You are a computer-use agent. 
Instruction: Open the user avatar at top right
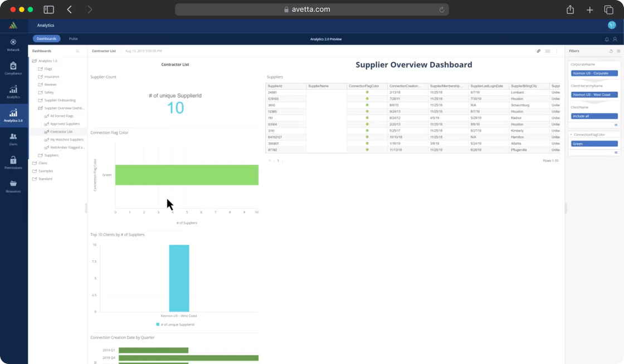pos(612,25)
